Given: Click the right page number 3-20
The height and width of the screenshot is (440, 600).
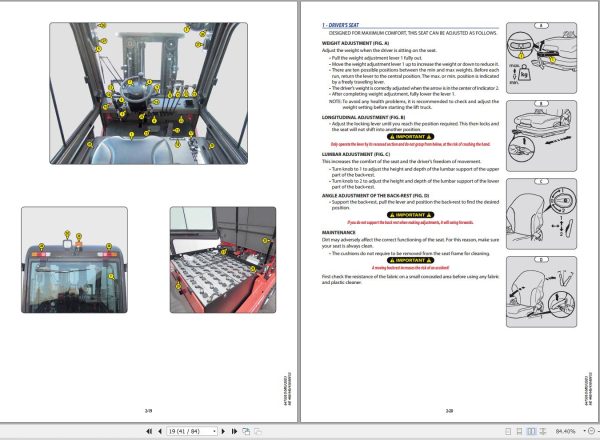Looking at the screenshot, I should 449,411.
